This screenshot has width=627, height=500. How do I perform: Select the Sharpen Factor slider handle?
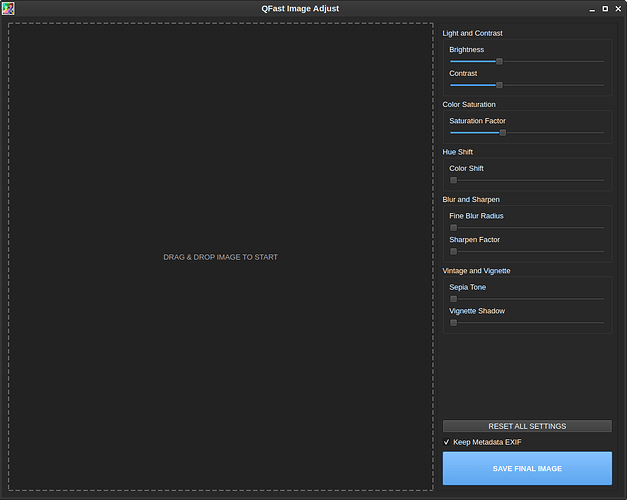453,251
